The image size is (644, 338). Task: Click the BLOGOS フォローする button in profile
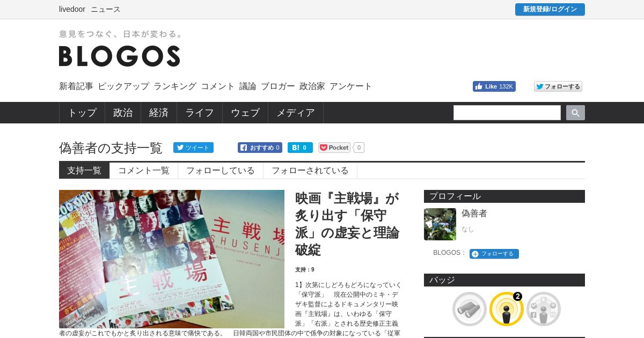pyautogui.click(x=494, y=254)
